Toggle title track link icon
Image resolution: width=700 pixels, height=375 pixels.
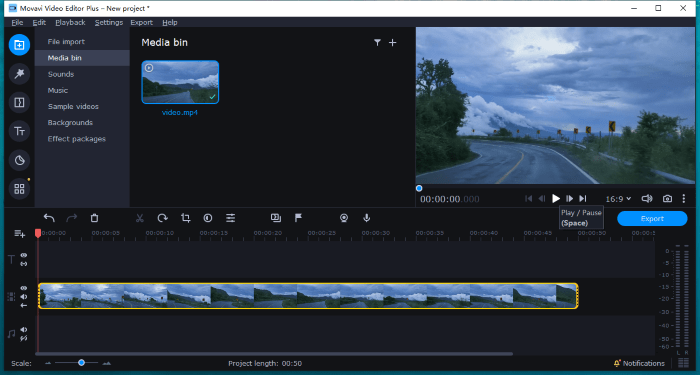24,264
